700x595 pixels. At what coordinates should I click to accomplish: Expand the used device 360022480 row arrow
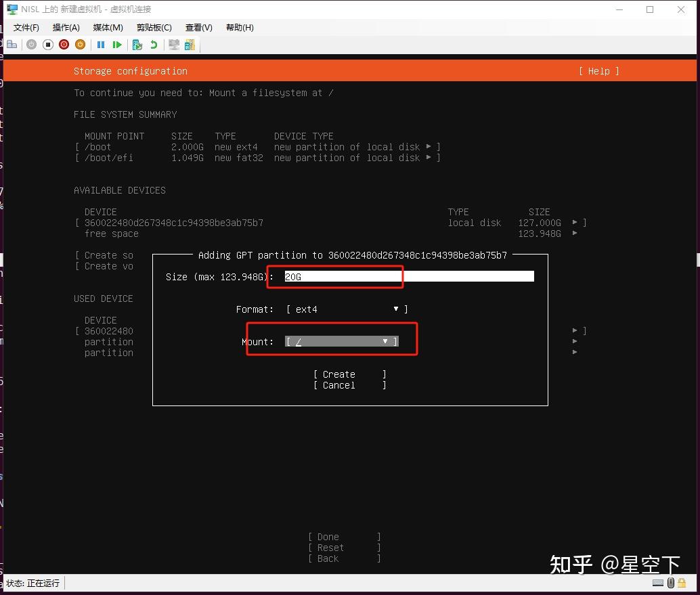[x=575, y=330]
